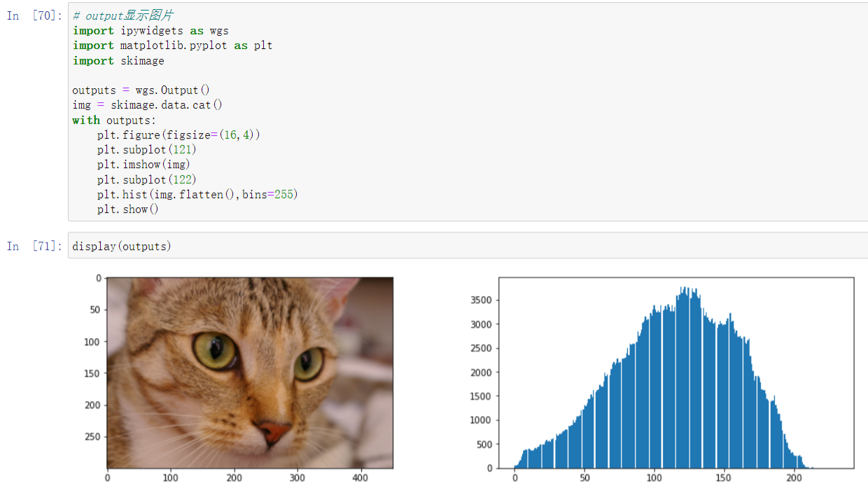This screenshot has width=868, height=486.
Task: Click the comment line '# output显示图片'
Action: (x=123, y=15)
